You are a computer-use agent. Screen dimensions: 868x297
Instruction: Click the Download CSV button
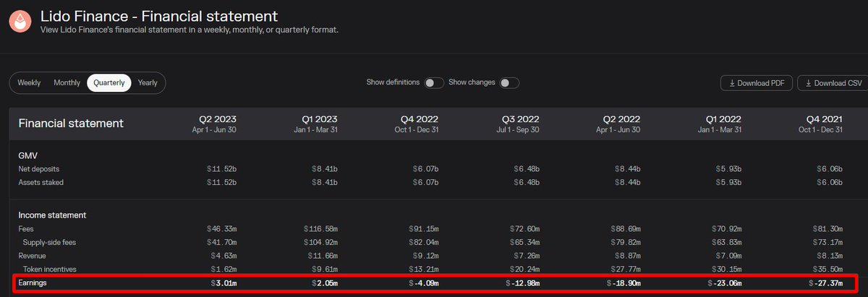[x=834, y=83]
